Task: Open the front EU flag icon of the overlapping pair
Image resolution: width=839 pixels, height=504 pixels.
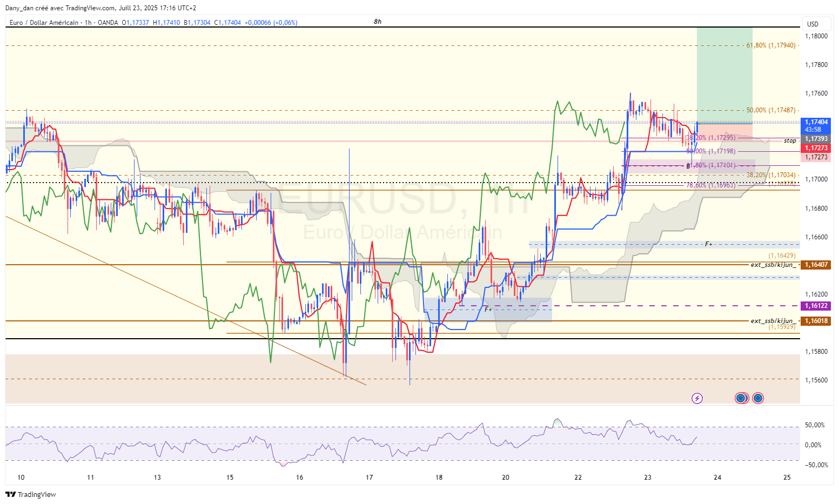Action: (740, 399)
